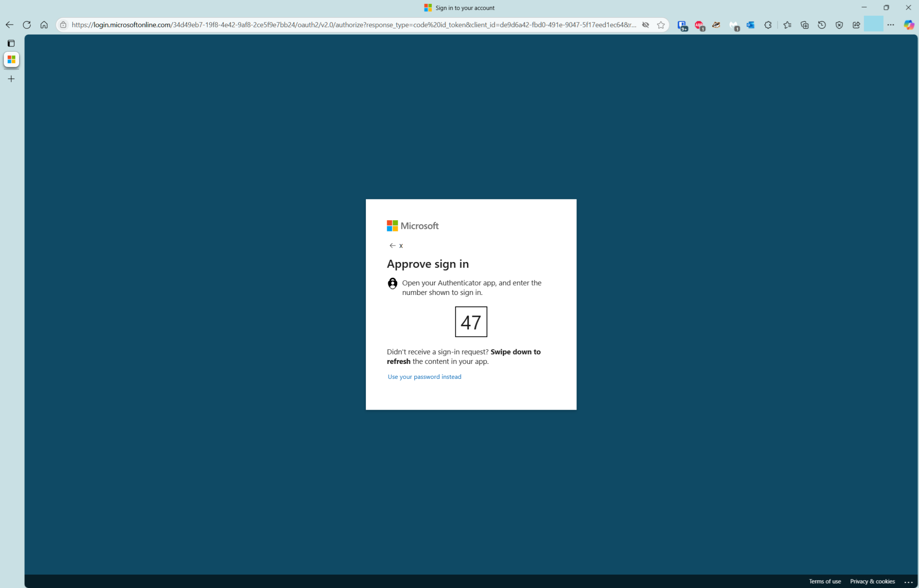The width and height of the screenshot is (919, 588).
Task: Open the tab actions menu icon
Action: coord(11,43)
